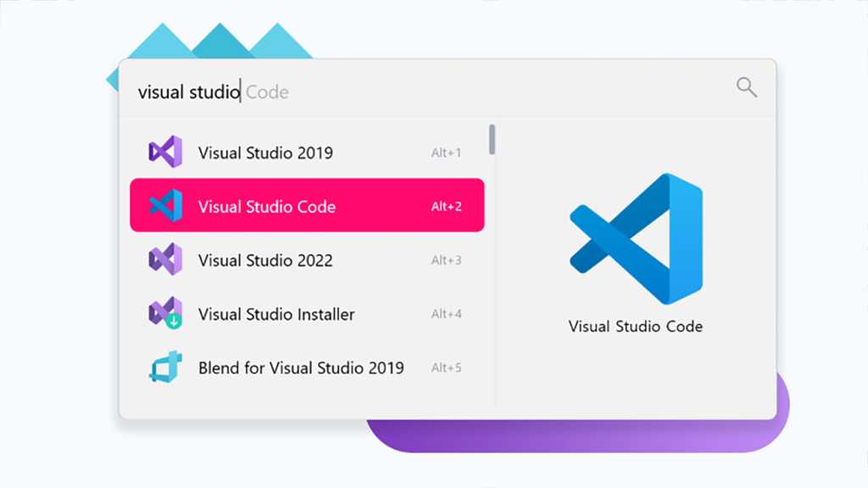Click the Visual Studio Installer icon
This screenshot has width=868, height=488.
point(165,313)
